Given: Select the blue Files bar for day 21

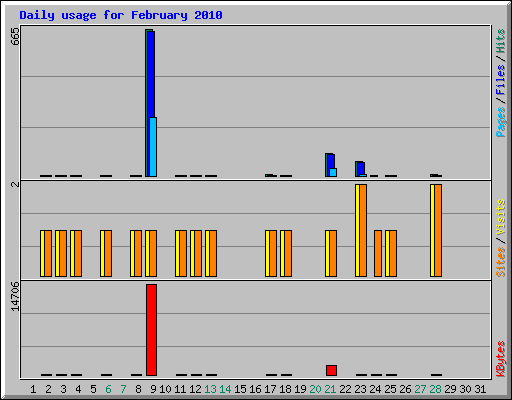Looking at the screenshot, I should coord(331,161).
